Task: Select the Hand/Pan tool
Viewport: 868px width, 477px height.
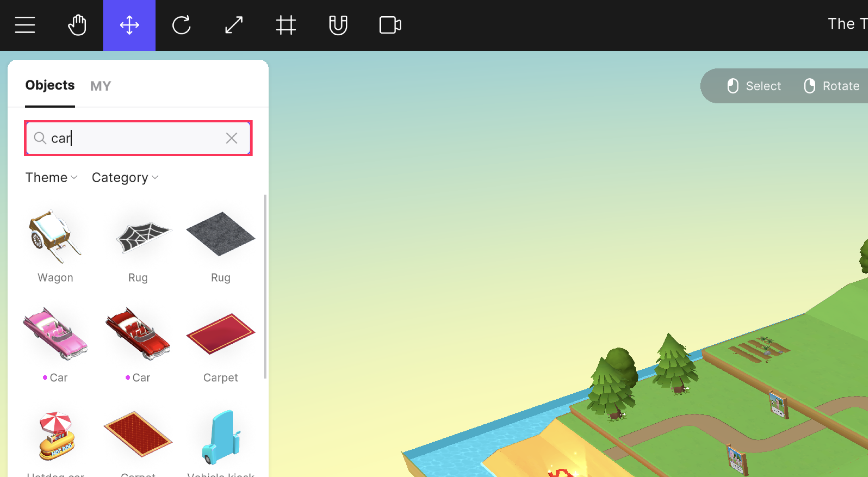Action: [76, 25]
